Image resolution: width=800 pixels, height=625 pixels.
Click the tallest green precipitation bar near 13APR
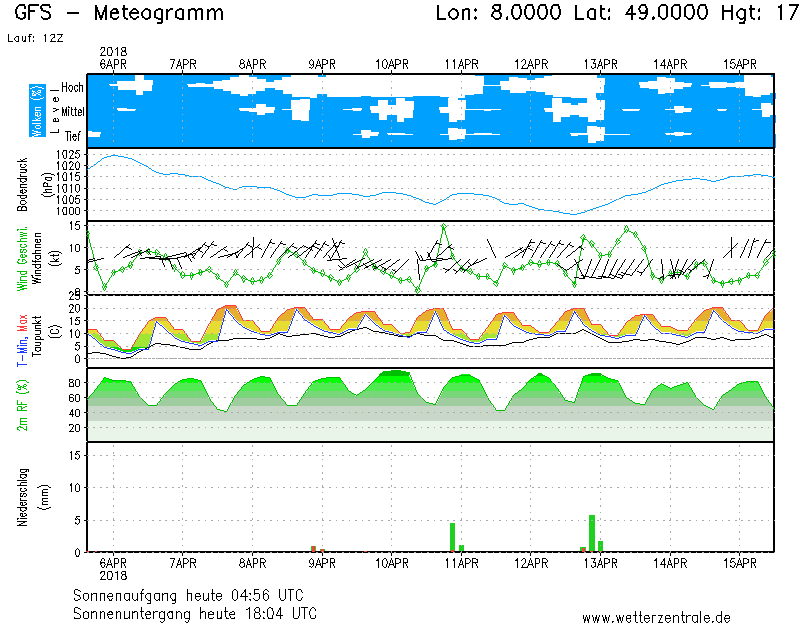[592, 532]
